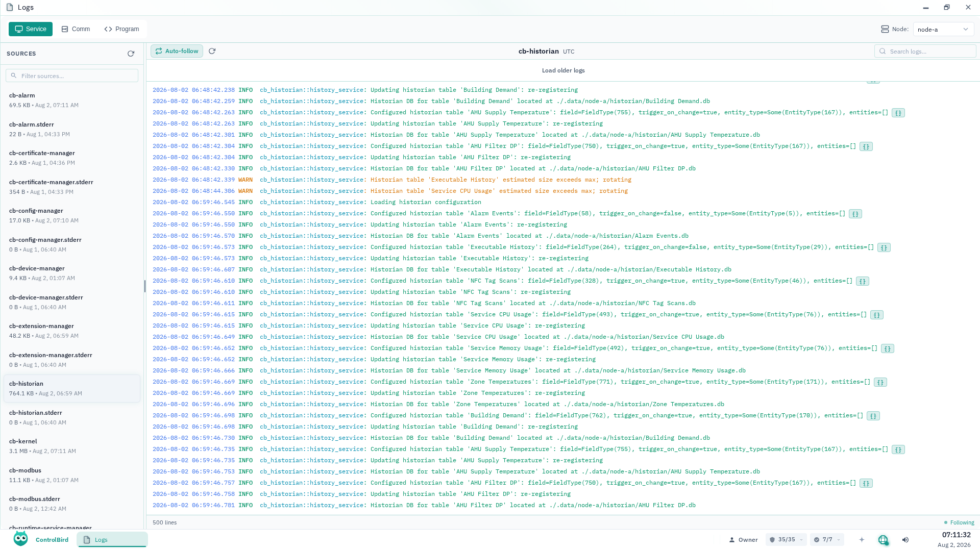This screenshot has width=980, height=551.
Task: Click the Owner user icon
Action: point(732,540)
